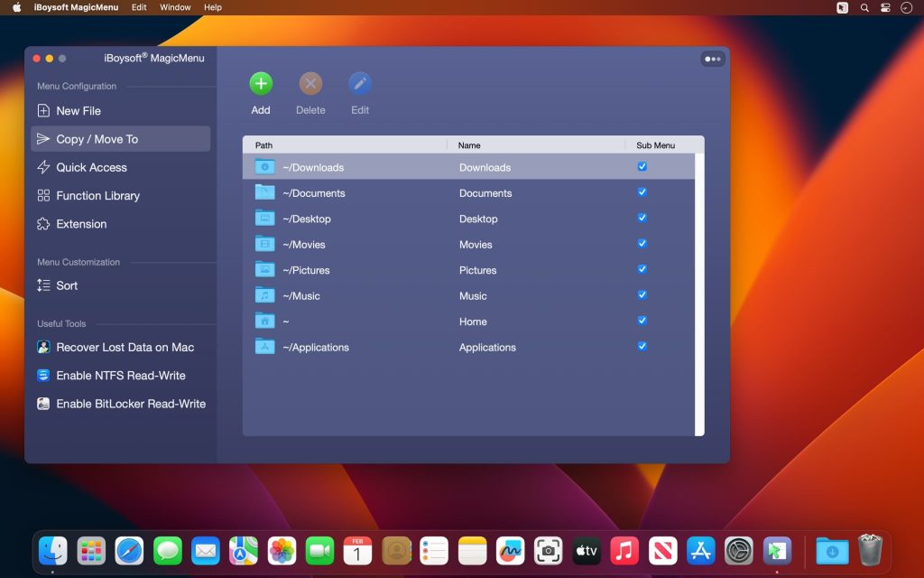Disable Sub Menu for Music entry
This screenshot has width=924, height=578.
642,295
